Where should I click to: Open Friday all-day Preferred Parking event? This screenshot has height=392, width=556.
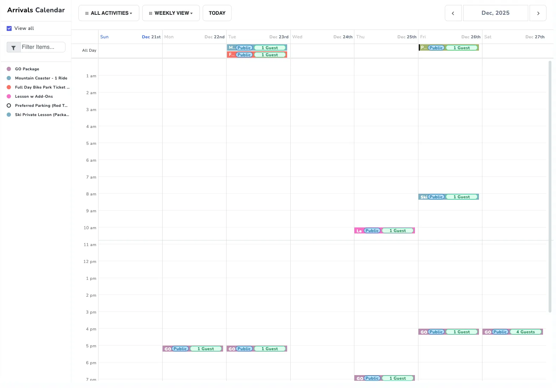click(x=449, y=47)
